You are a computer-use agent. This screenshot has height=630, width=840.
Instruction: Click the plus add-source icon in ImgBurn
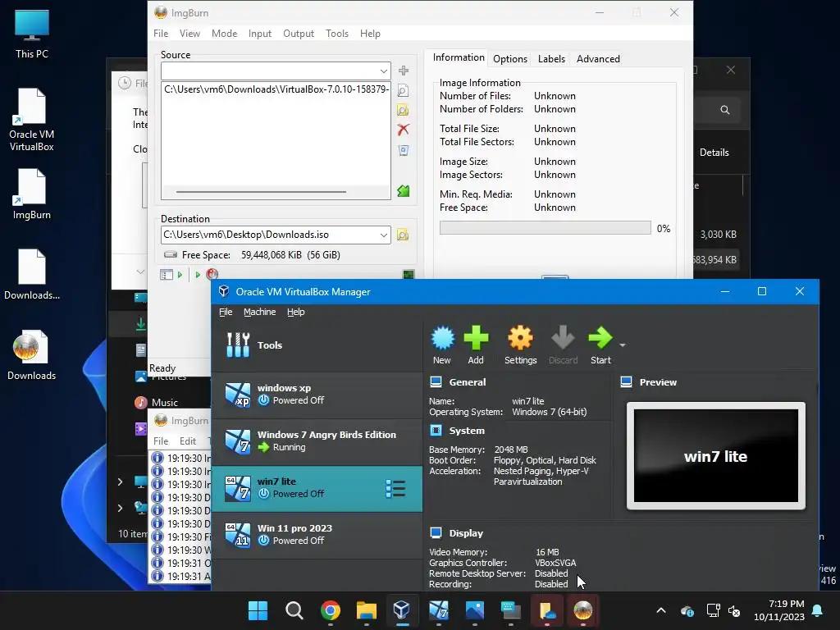(x=404, y=71)
